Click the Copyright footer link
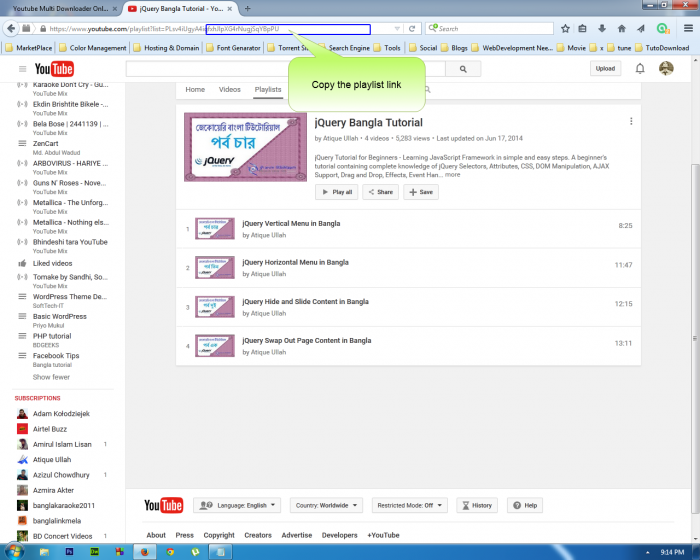The image size is (700, 560). pos(219,535)
